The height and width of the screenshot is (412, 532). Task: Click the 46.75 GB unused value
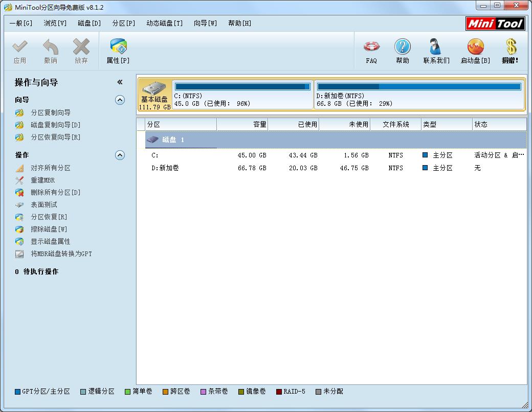(x=354, y=168)
